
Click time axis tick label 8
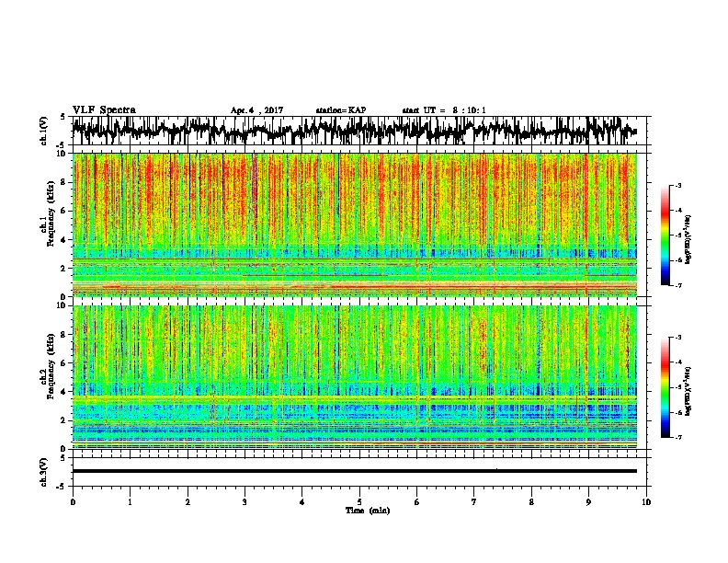pos(531,502)
